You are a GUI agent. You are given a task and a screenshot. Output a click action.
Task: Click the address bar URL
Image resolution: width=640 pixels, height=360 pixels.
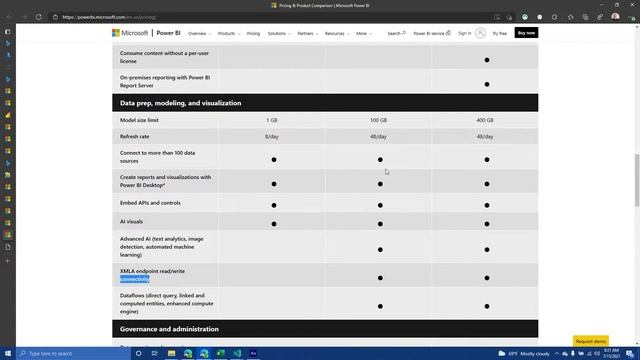109,17
